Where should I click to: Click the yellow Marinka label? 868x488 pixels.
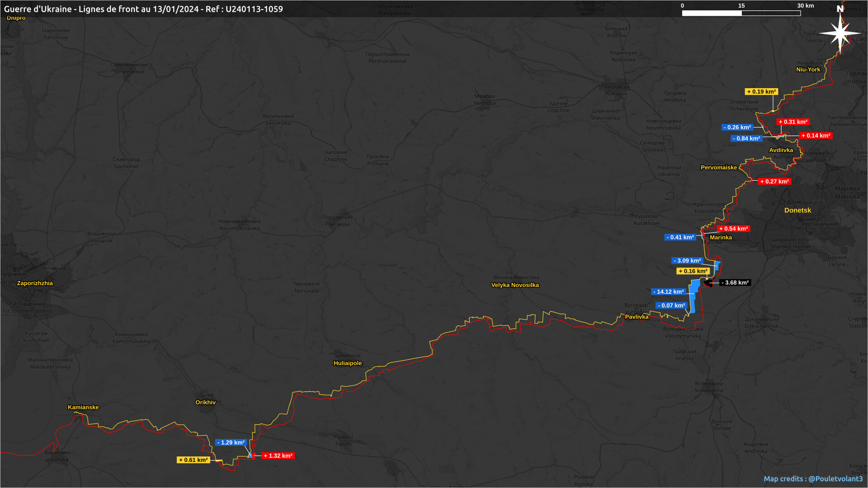click(721, 238)
